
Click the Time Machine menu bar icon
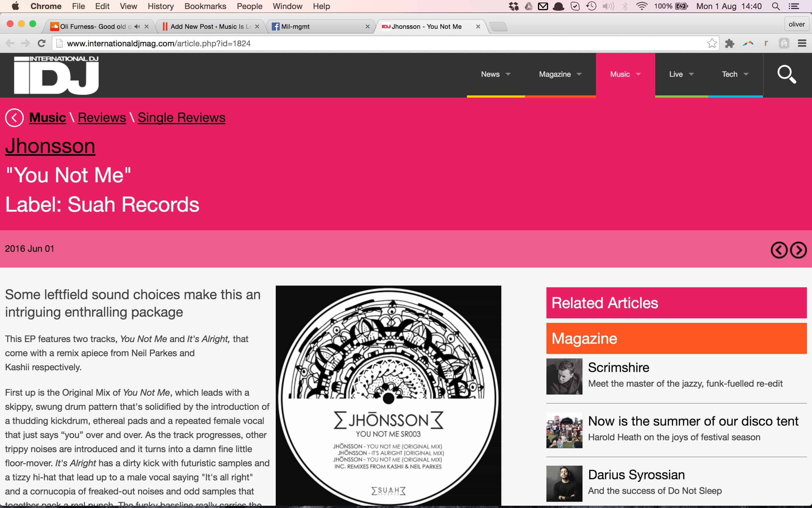(x=591, y=6)
